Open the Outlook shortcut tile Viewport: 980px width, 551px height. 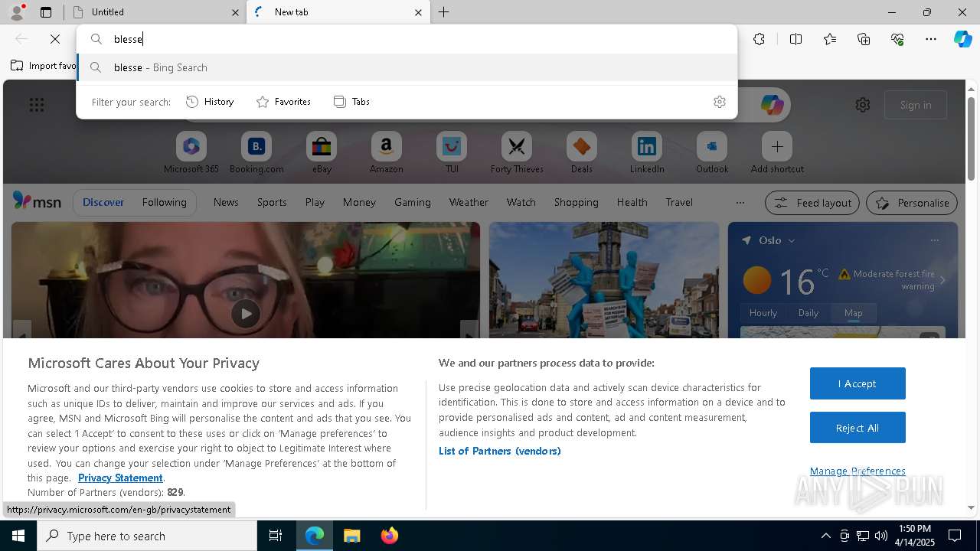pyautogui.click(x=712, y=146)
